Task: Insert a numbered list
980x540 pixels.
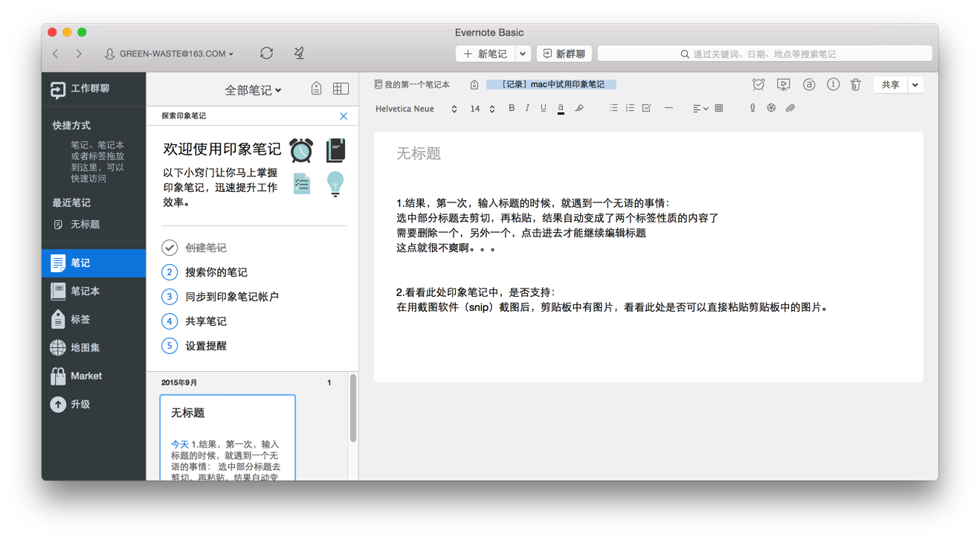Action: pyautogui.click(x=630, y=109)
